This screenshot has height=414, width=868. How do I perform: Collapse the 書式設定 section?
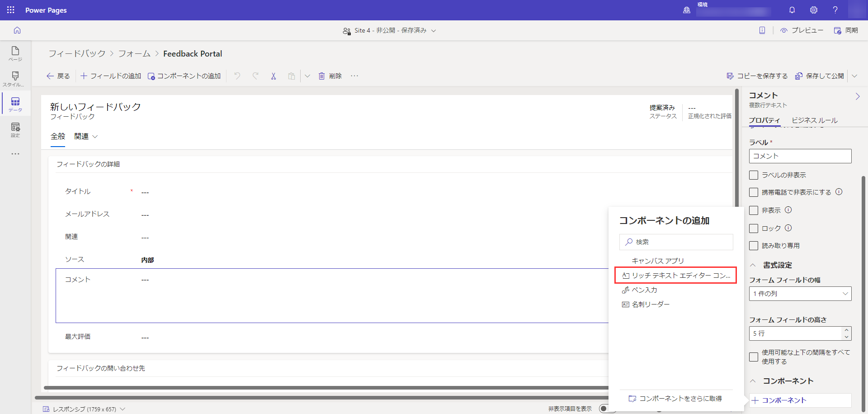(x=753, y=265)
